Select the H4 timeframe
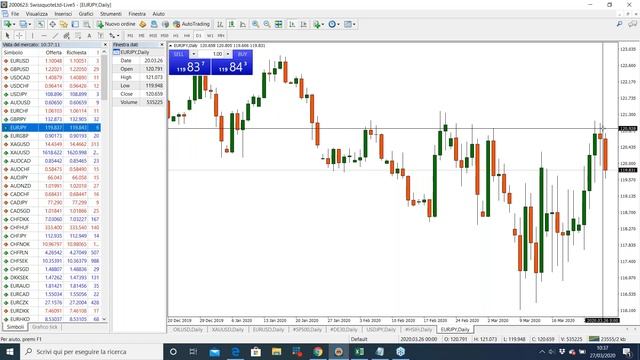 [x=187, y=36]
